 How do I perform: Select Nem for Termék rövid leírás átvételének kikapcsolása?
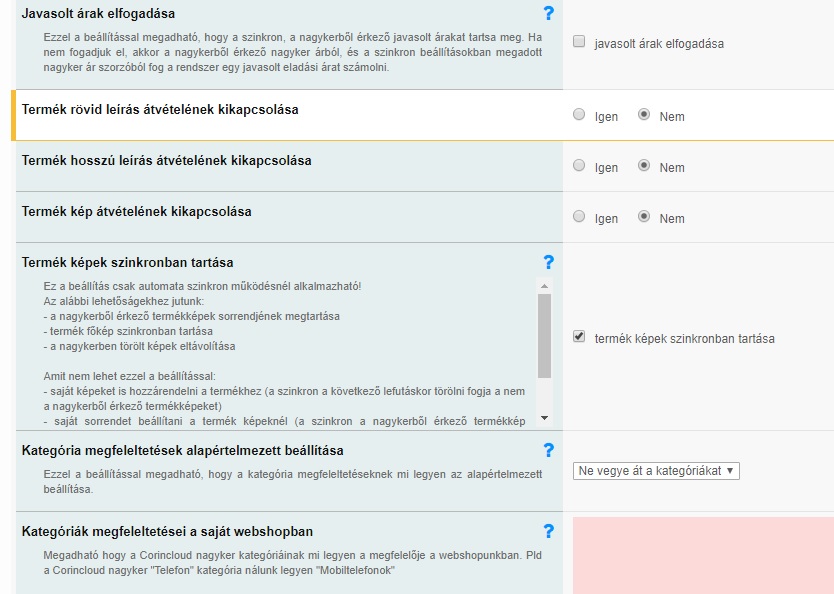pos(644,115)
